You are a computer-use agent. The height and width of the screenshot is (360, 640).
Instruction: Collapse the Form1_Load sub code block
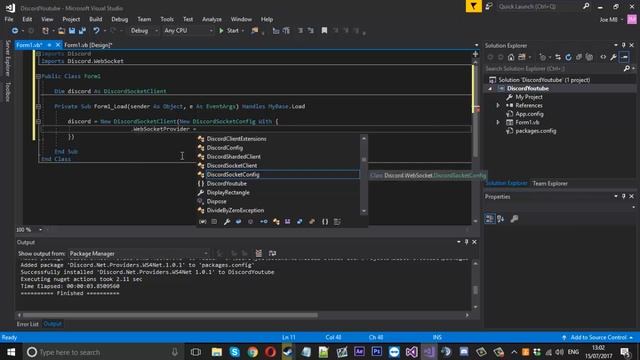click(38, 107)
